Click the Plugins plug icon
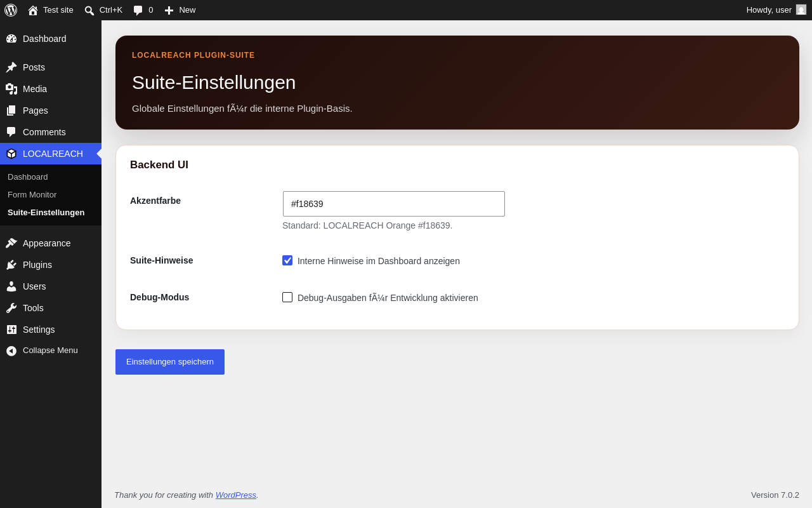 pos(11,265)
